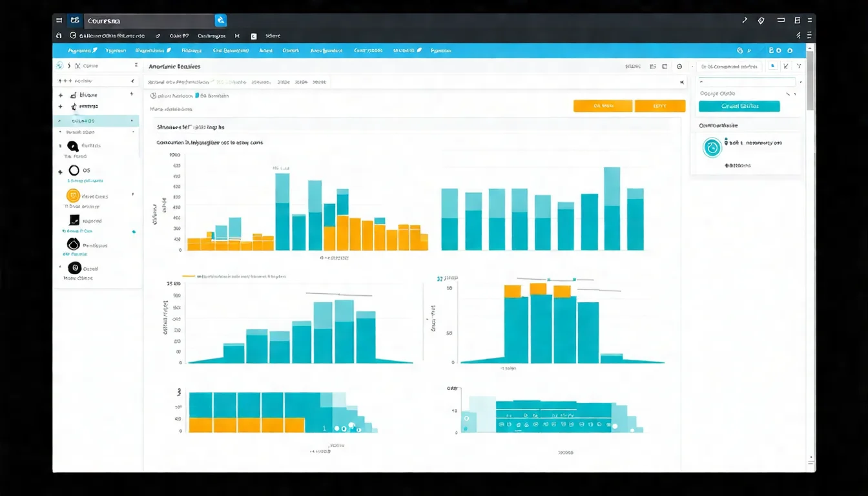
Task: Select the black ring icon labeled OS in sidebar
Action: (x=74, y=170)
